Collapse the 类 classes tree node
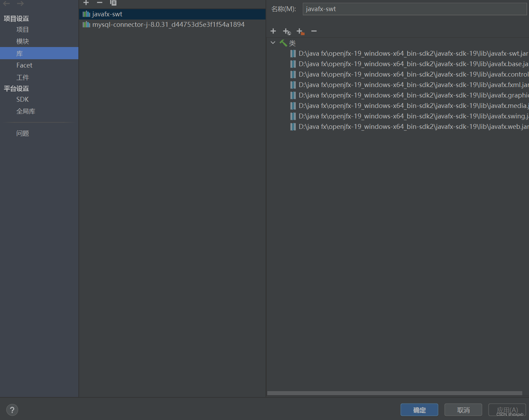The width and height of the screenshot is (529, 420). point(273,42)
